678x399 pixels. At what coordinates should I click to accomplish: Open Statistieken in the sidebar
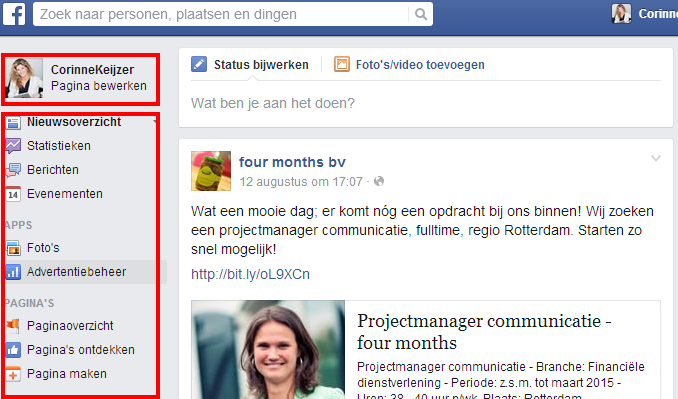pos(59,146)
